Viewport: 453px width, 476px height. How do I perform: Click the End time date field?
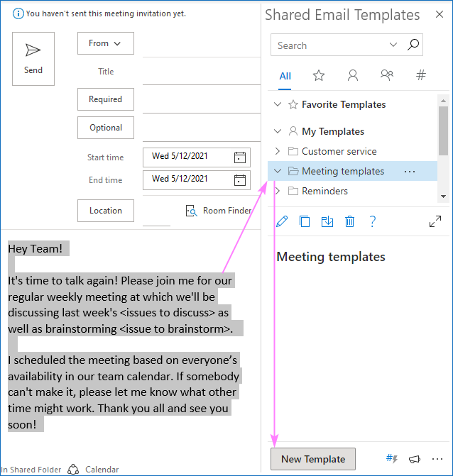tap(196, 180)
